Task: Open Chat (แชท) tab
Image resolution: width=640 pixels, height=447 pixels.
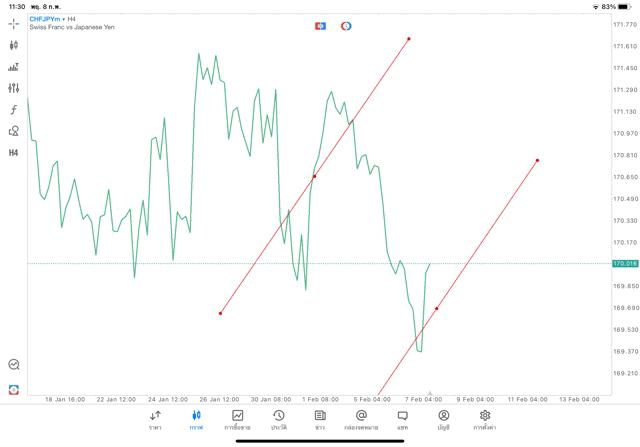Action: click(402, 419)
